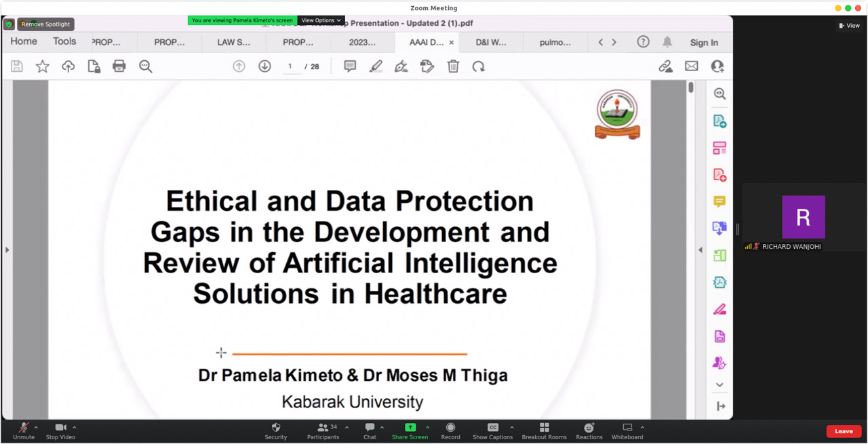868x444 pixels.
Task: Close the AAAI D... tab
Action: (x=452, y=43)
